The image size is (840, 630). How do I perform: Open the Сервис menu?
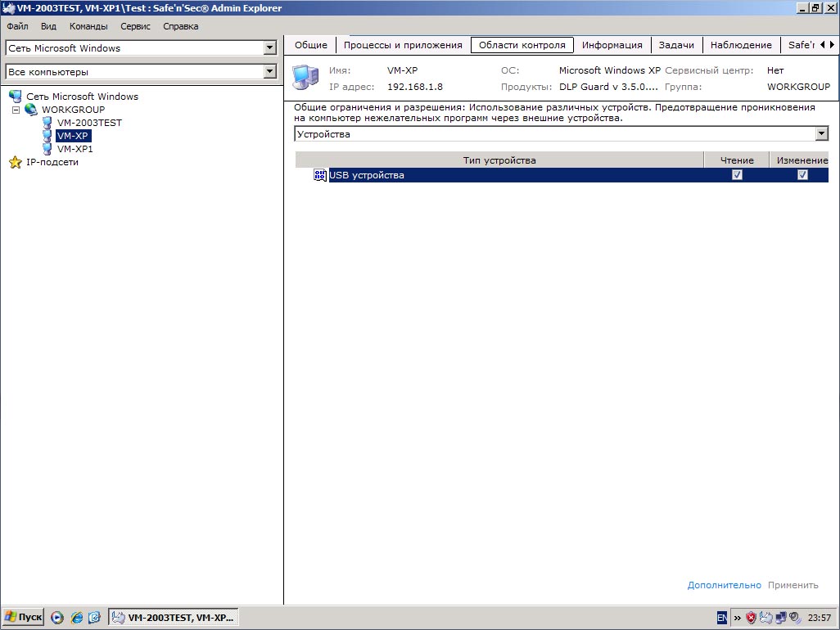[x=136, y=26]
